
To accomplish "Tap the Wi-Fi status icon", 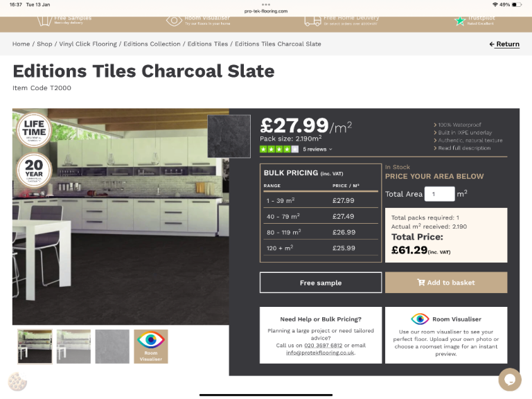I will click(495, 4).
